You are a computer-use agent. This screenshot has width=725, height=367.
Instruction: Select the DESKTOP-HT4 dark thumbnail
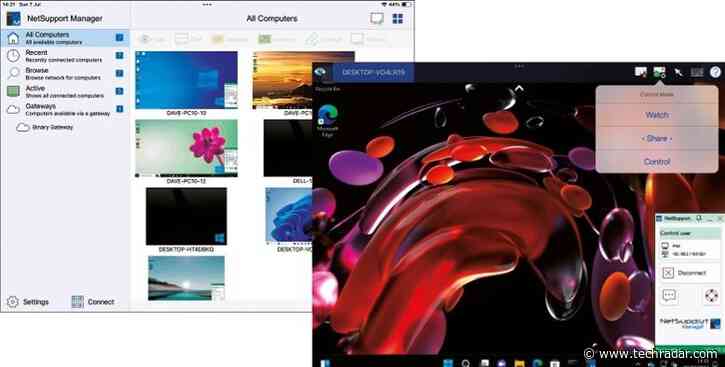[186, 216]
